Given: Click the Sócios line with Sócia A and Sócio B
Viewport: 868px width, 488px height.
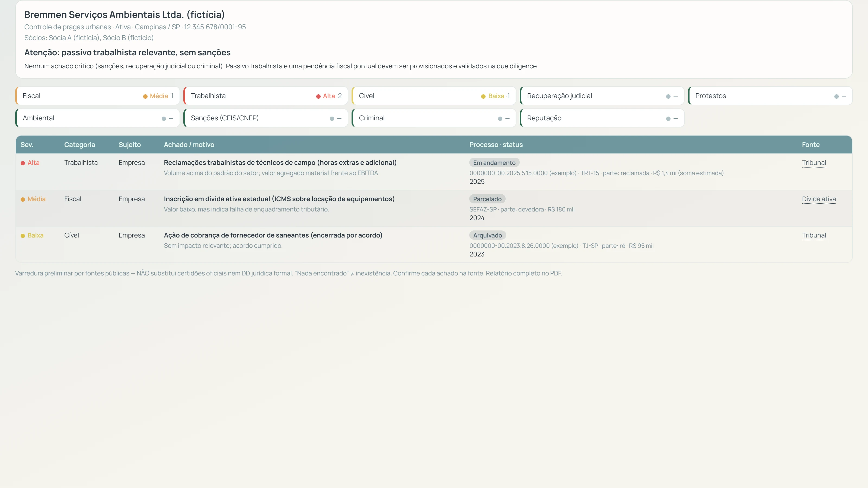Looking at the screenshot, I should [x=89, y=38].
